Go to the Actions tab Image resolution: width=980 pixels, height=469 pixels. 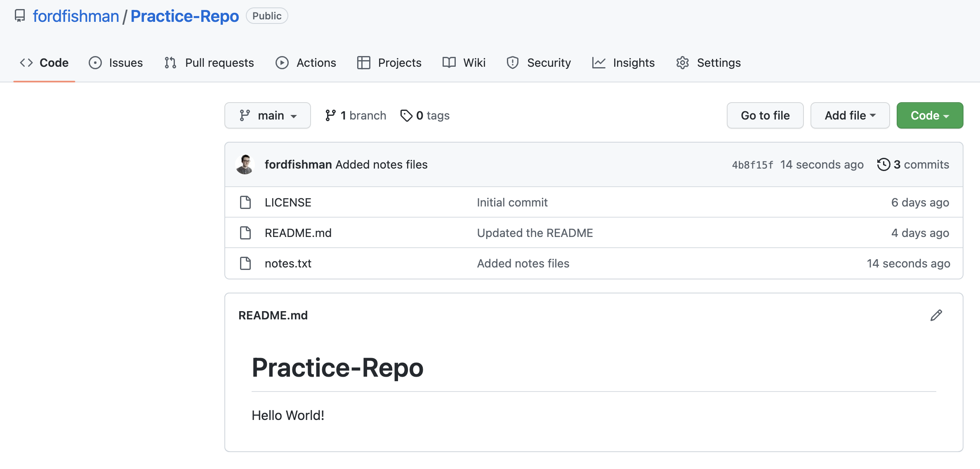[x=306, y=63]
